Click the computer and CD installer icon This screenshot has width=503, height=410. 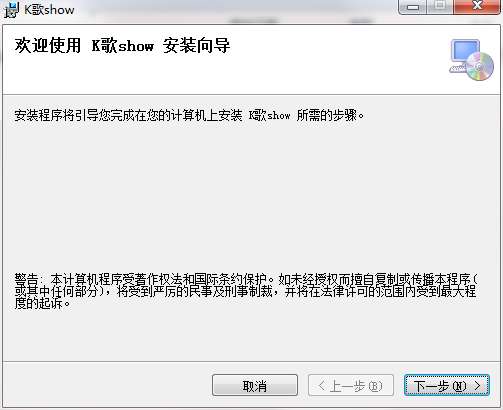471,60
